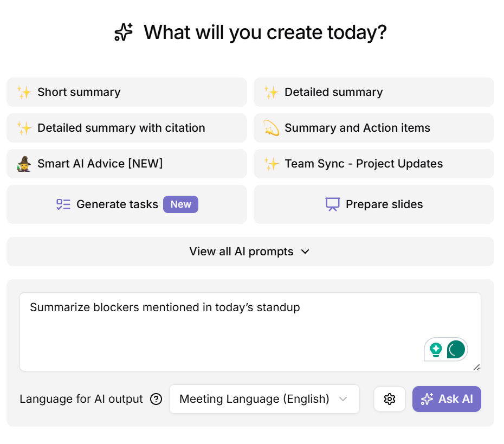Click the Generate tasks button
504x444 pixels.
(127, 204)
